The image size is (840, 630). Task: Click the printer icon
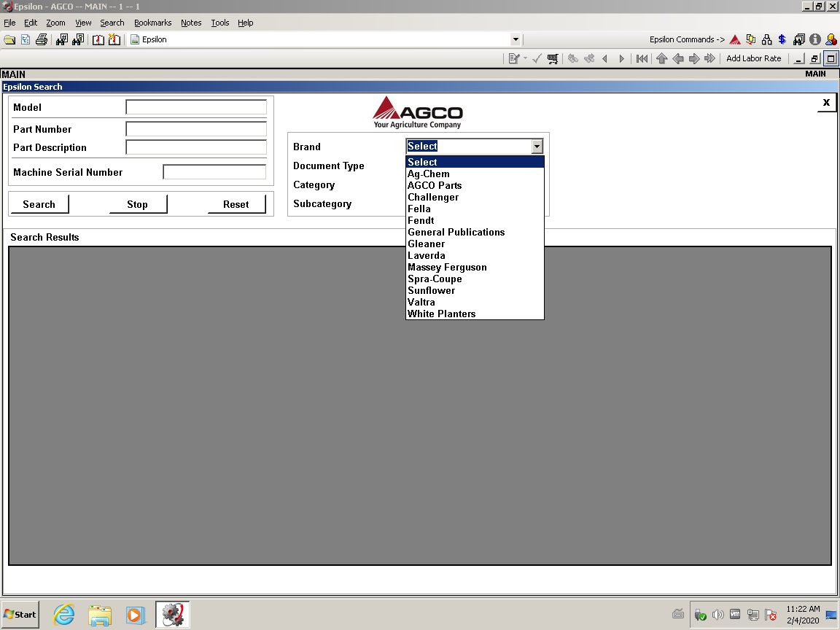click(42, 39)
